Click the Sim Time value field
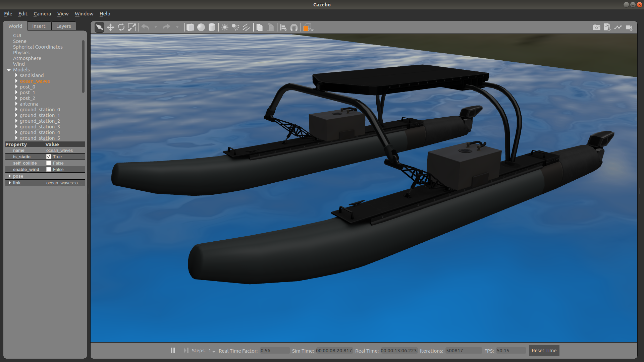Screen dimensions: 644x362 pyautogui.click(x=334, y=351)
